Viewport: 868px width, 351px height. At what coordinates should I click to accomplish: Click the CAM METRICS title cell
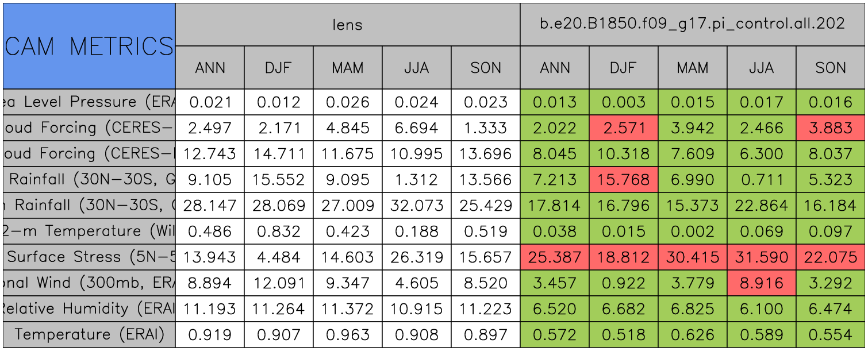point(89,46)
